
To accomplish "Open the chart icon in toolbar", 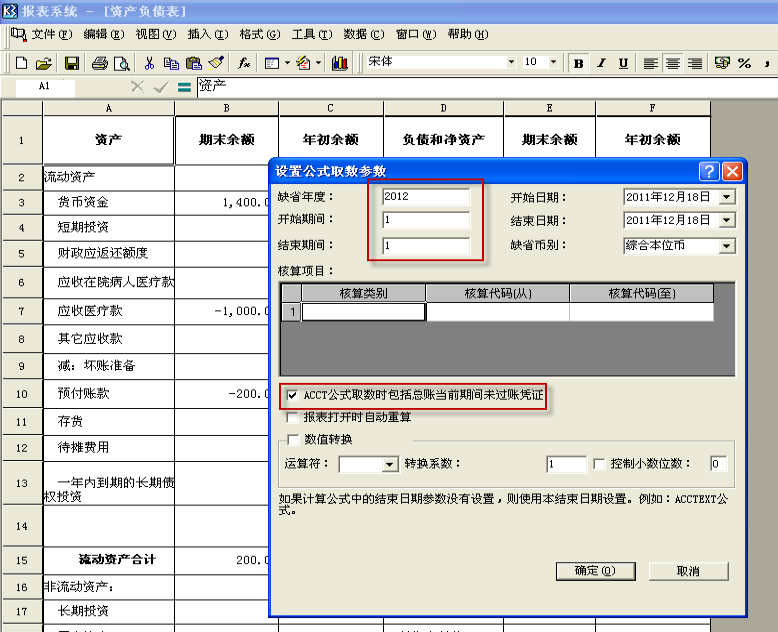I will pos(340,63).
